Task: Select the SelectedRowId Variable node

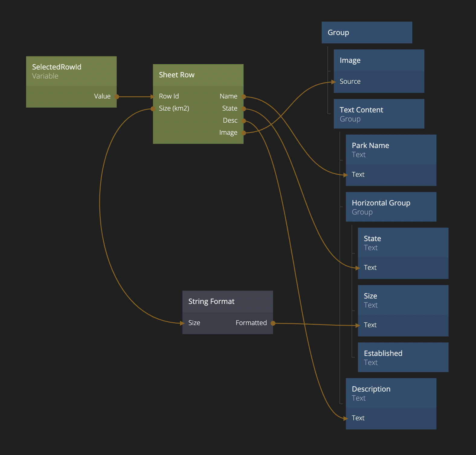Action: click(x=71, y=71)
